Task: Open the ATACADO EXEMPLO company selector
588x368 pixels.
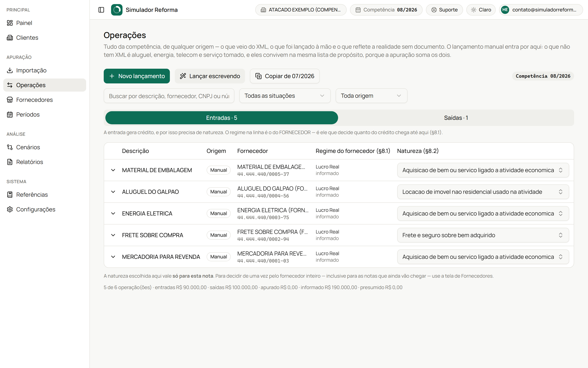Action: pos(301,10)
